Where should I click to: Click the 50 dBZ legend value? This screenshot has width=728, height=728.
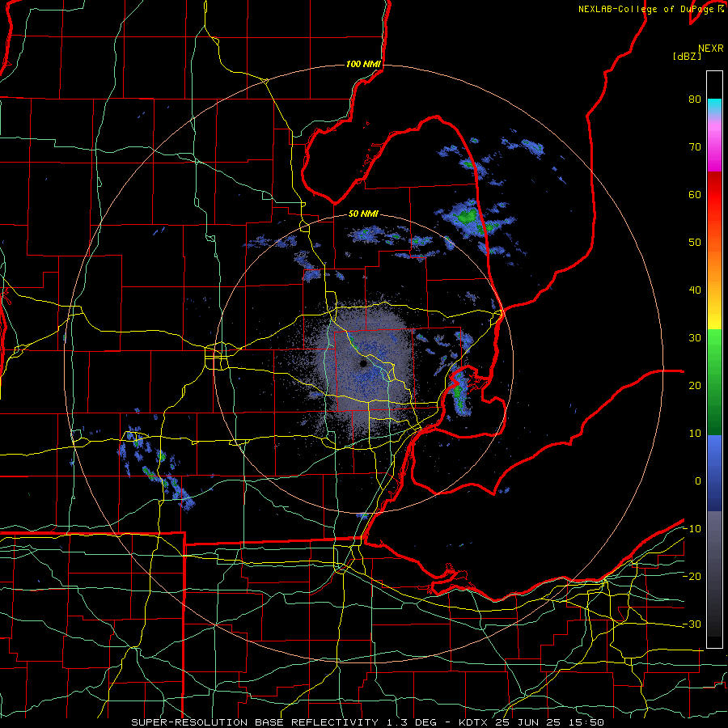coord(695,243)
